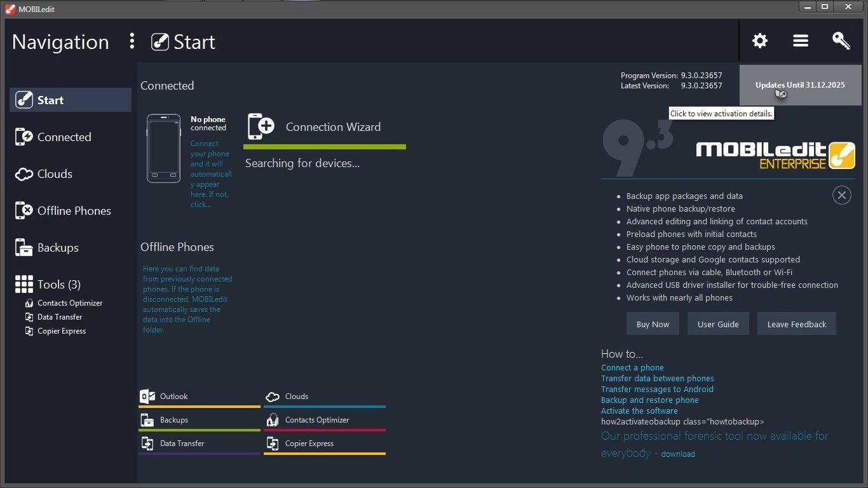The width and height of the screenshot is (868, 488).
Task: Launch the Connection Wizard label
Action: [x=333, y=127]
